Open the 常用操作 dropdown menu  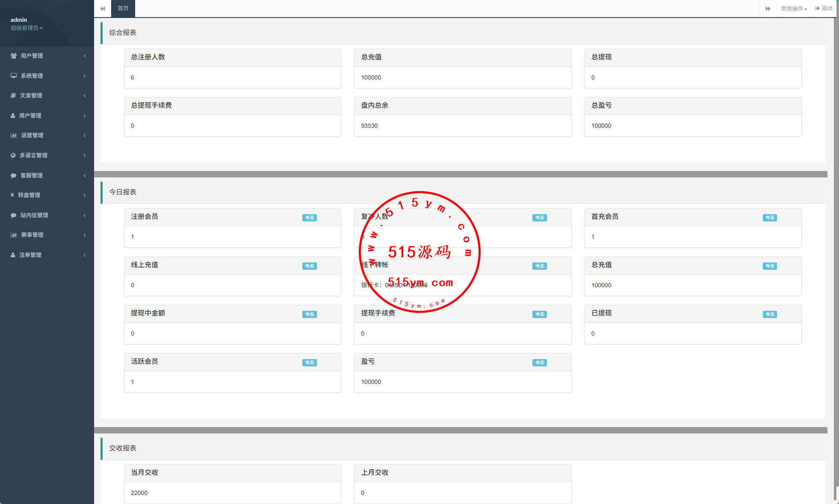(794, 9)
